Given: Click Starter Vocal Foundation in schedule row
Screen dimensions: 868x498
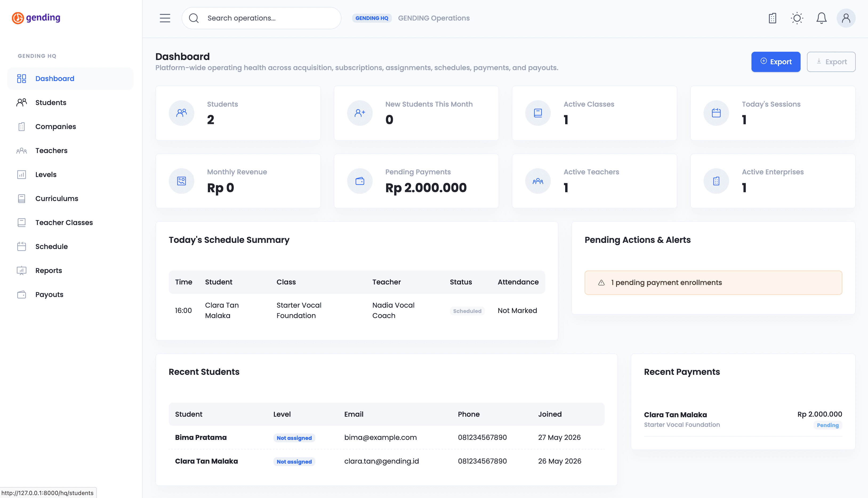Looking at the screenshot, I should pyautogui.click(x=299, y=310).
